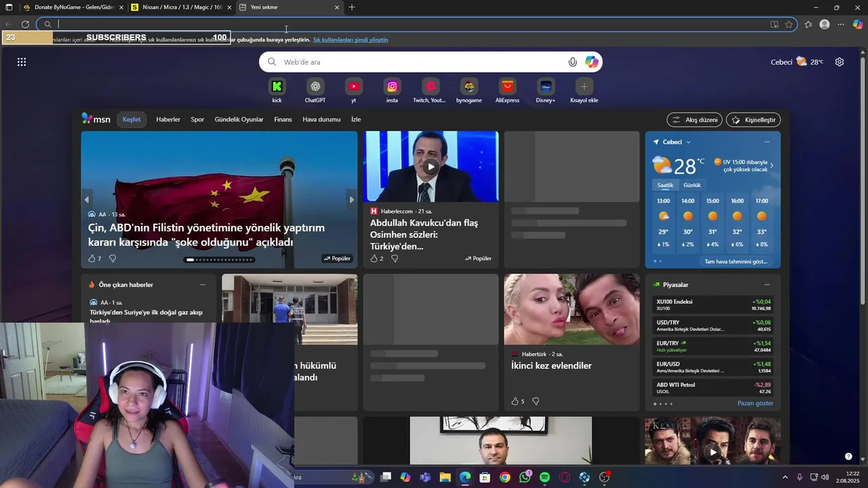Open Copilot from the search box icon

tap(592, 62)
